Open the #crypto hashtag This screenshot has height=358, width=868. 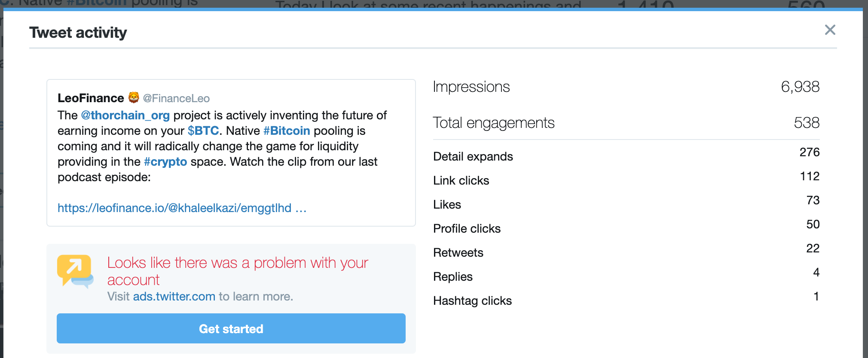pos(165,162)
